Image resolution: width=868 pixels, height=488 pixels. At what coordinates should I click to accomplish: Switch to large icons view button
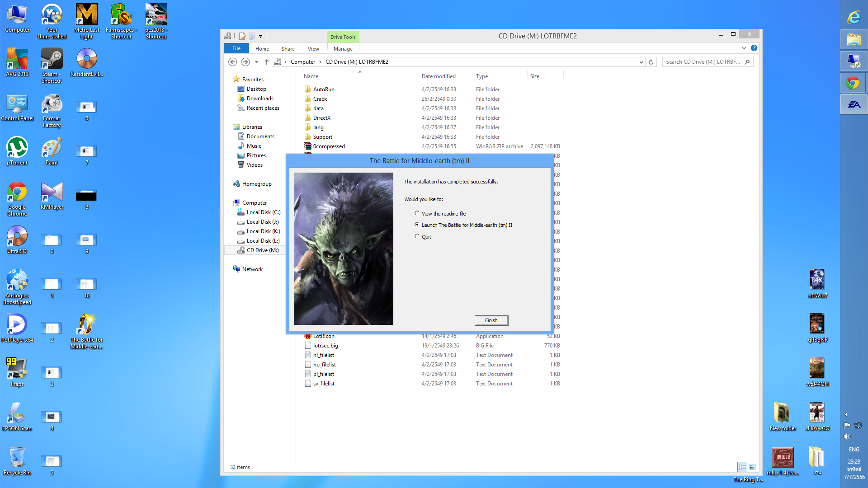[752, 467]
